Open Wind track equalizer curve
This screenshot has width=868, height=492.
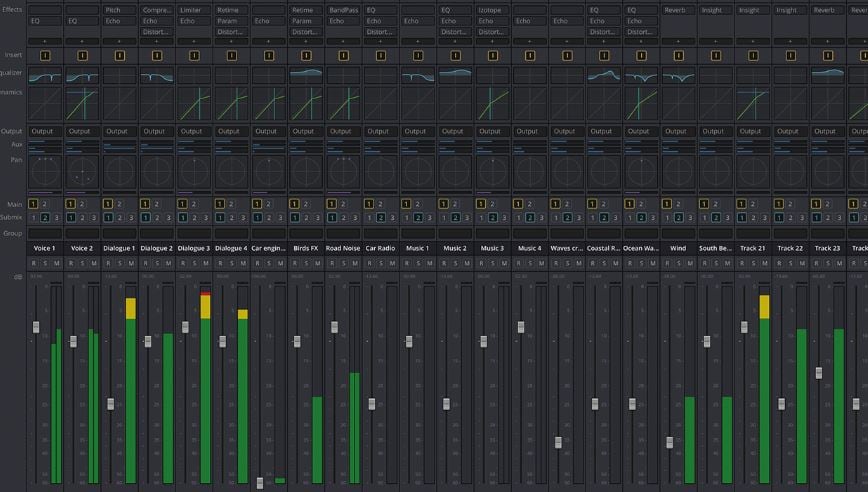coord(678,75)
